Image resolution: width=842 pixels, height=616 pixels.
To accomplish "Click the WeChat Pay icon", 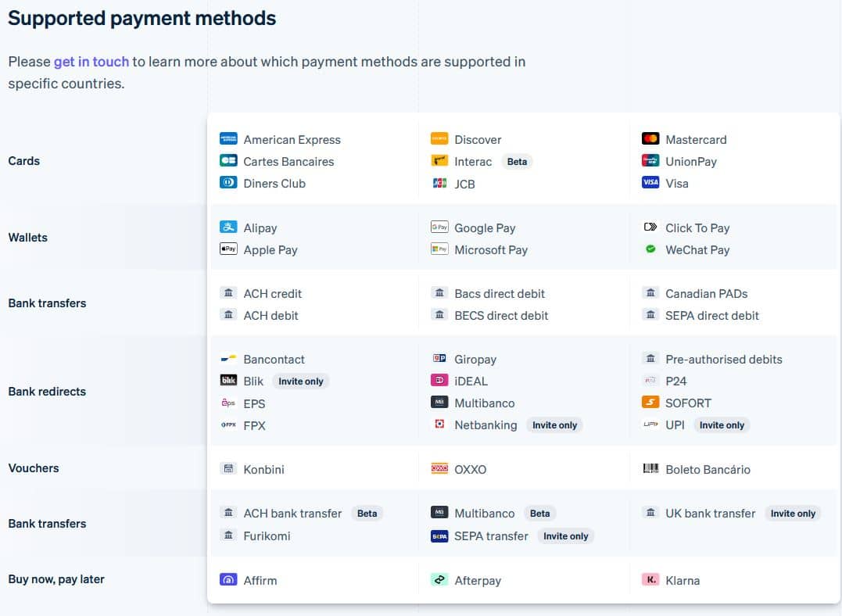I will [x=649, y=250].
